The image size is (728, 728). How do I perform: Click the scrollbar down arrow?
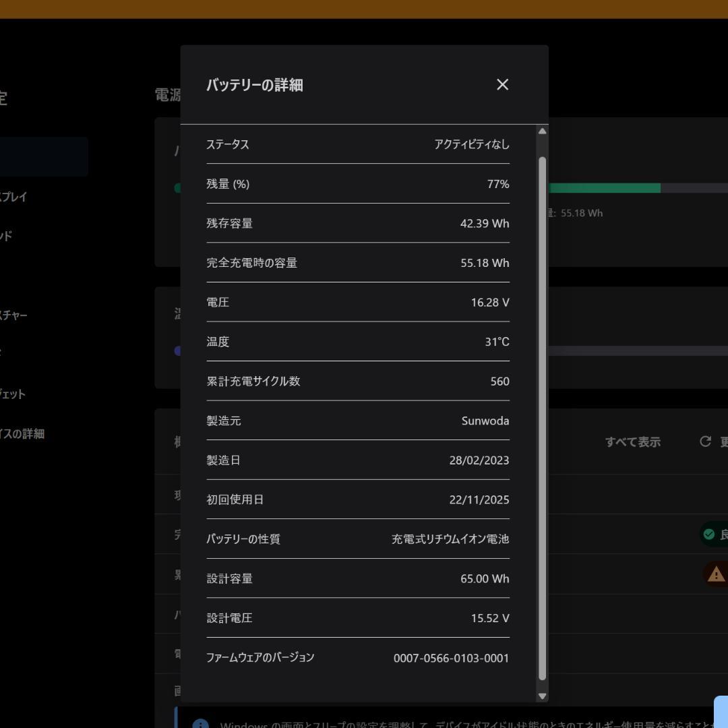pyautogui.click(x=542, y=695)
